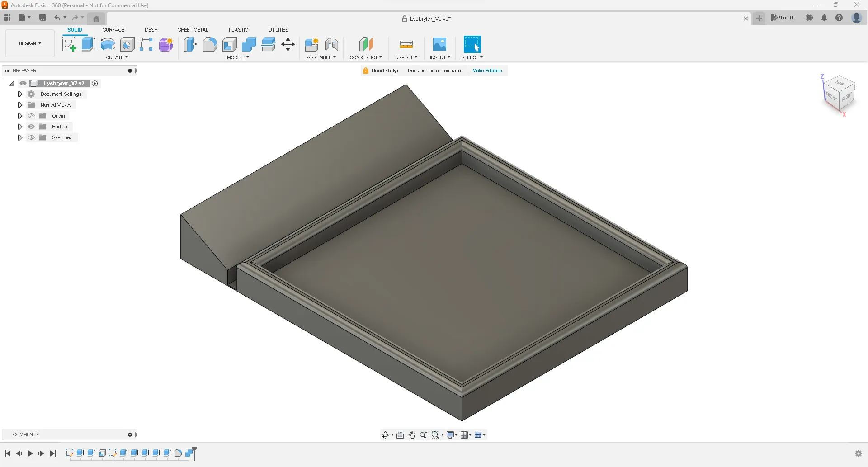Toggle visibility of the Lysbryter_V2 v2 root component
Screen dimensions: 868x467
click(23, 83)
